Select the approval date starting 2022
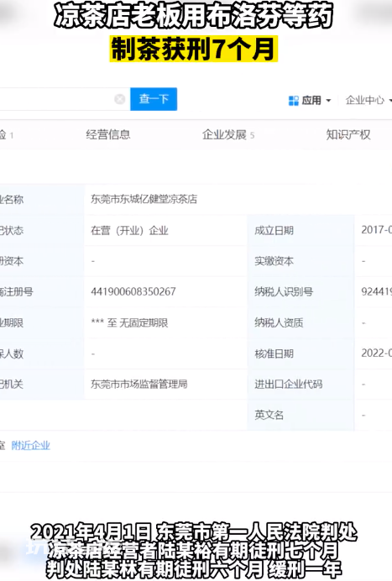Image resolution: width=392 pixels, height=581 pixels. click(376, 353)
